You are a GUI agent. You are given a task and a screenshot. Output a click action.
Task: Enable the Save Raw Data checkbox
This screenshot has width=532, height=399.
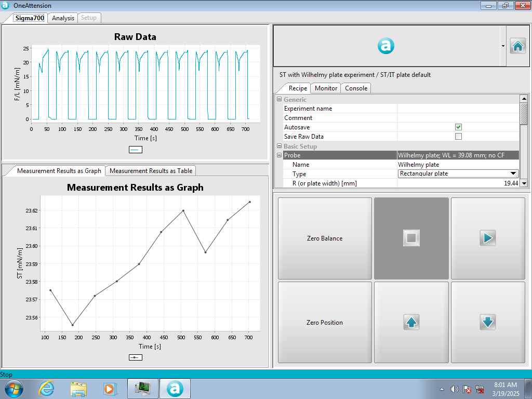458,137
